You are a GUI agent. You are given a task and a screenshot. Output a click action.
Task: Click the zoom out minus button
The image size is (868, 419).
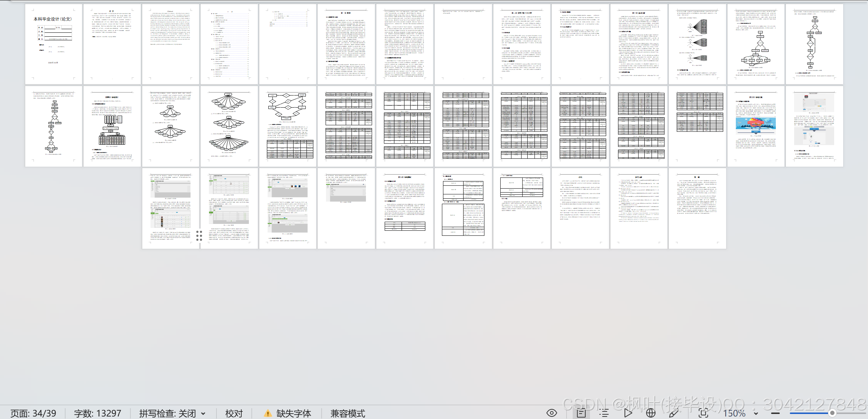(x=775, y=413)
